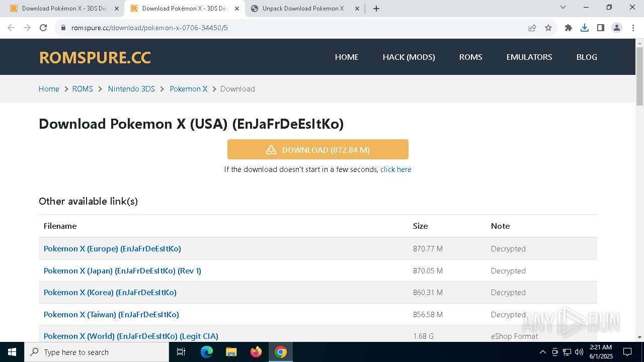644x362 pixels.
Task: Select the 1.68 G size cell
Action: click(423, 336)
